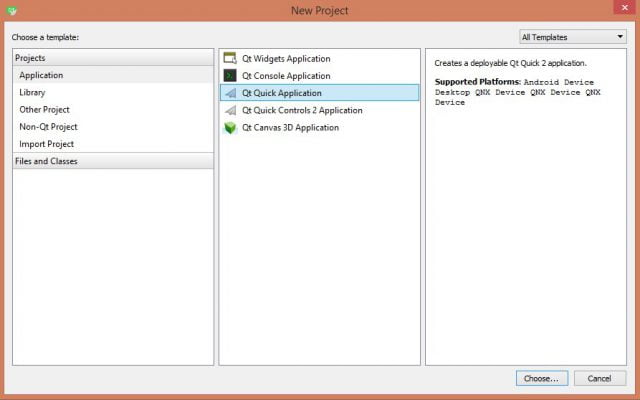Click the Qt Quick Controls 2 icon

230,110
